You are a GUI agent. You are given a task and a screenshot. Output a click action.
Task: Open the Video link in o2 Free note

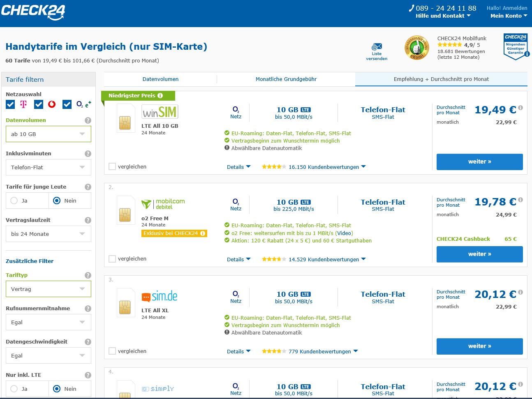coord(344,233)
